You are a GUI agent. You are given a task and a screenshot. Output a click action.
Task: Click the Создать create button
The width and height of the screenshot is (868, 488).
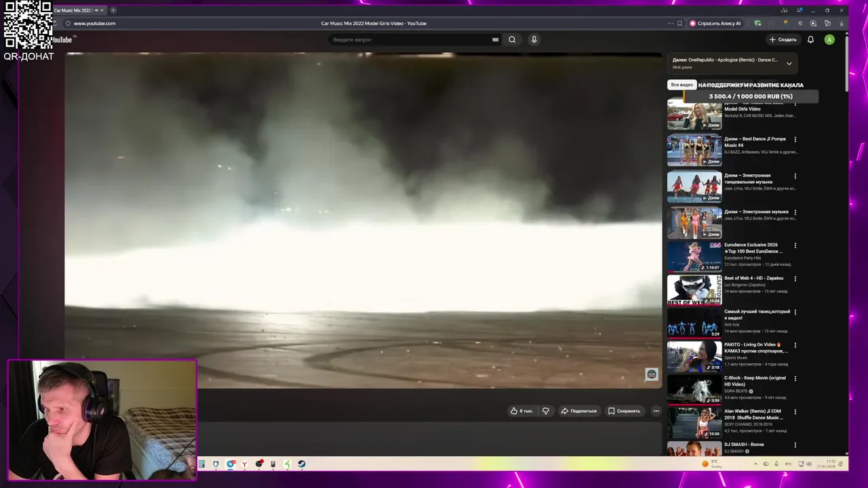783,39
